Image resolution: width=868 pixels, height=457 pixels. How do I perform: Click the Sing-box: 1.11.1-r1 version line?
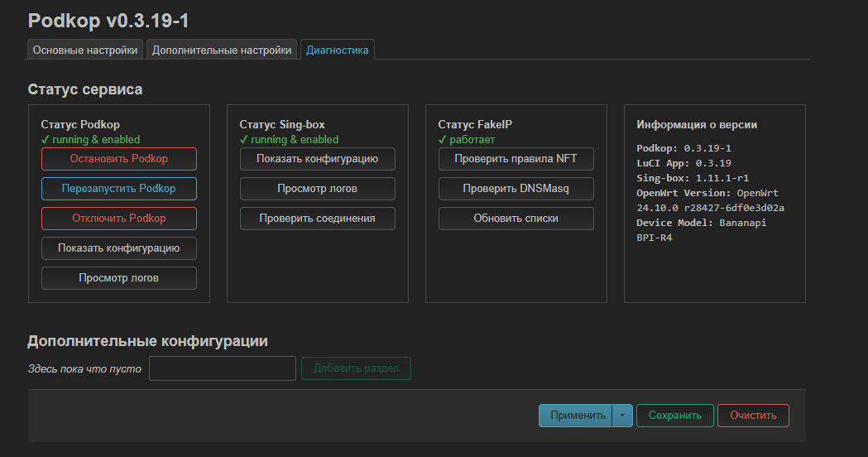[x=693, y=178]
